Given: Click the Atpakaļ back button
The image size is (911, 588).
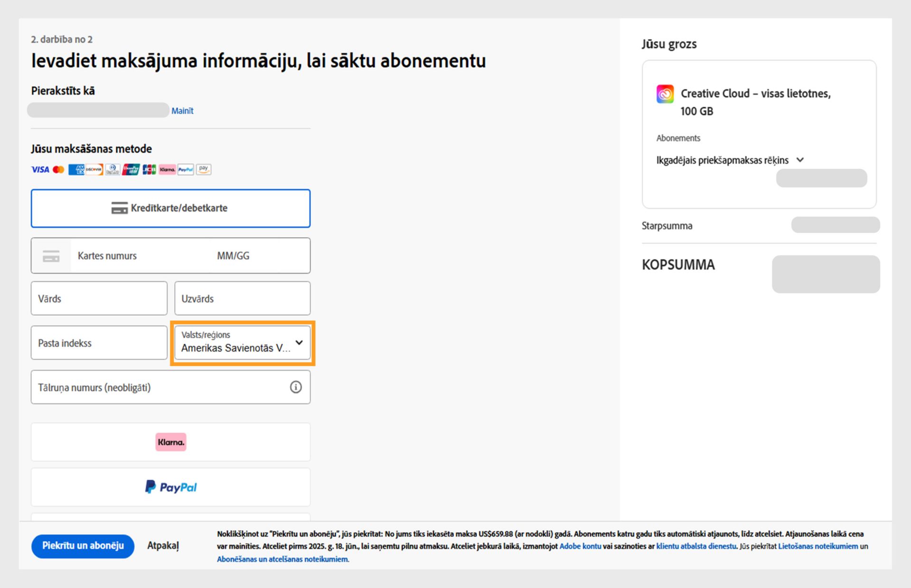Looking at the screenshot, I should 163,546.
